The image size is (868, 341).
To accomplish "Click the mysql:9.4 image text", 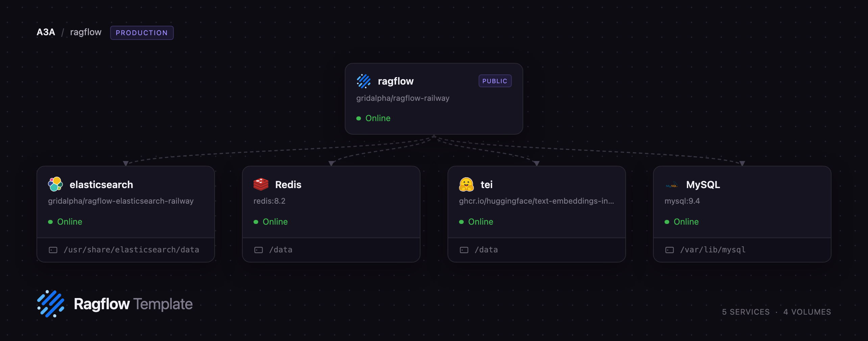I will coord(682,201).
